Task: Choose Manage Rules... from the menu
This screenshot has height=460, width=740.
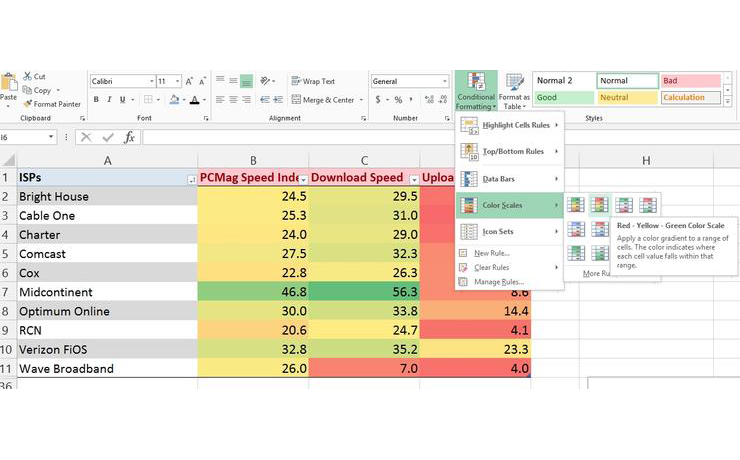Action: (510, 282)
